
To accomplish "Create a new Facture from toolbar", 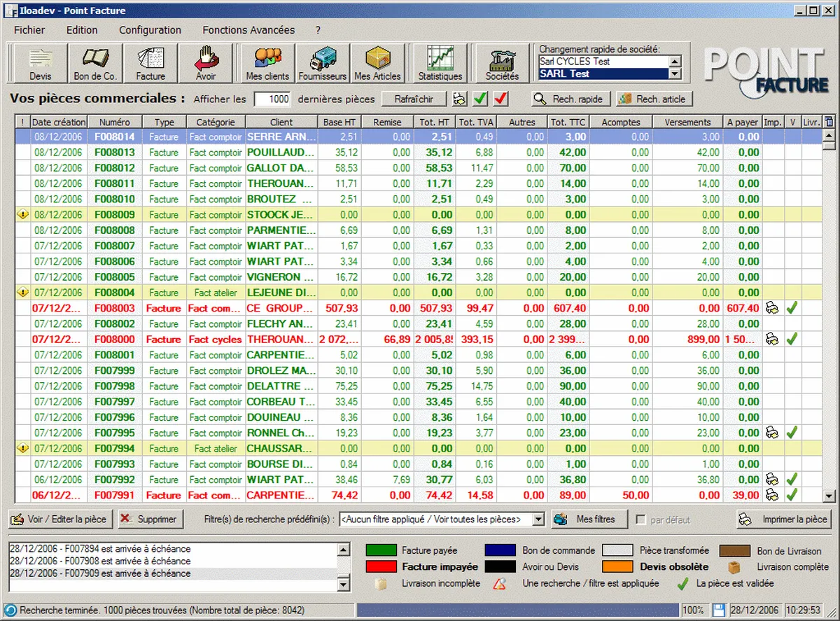I will (x=150, y=64).
